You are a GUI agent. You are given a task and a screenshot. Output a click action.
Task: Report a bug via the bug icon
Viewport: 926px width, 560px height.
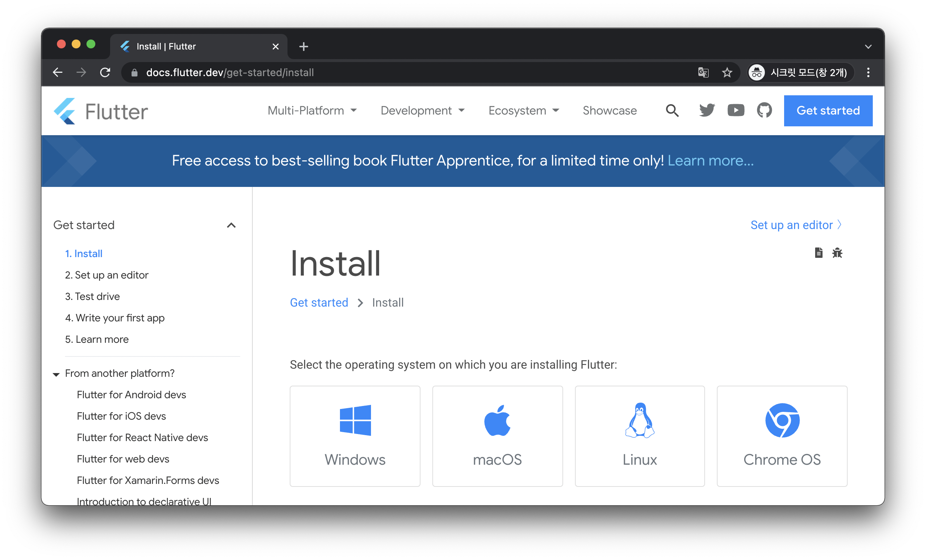pos(838,253)
